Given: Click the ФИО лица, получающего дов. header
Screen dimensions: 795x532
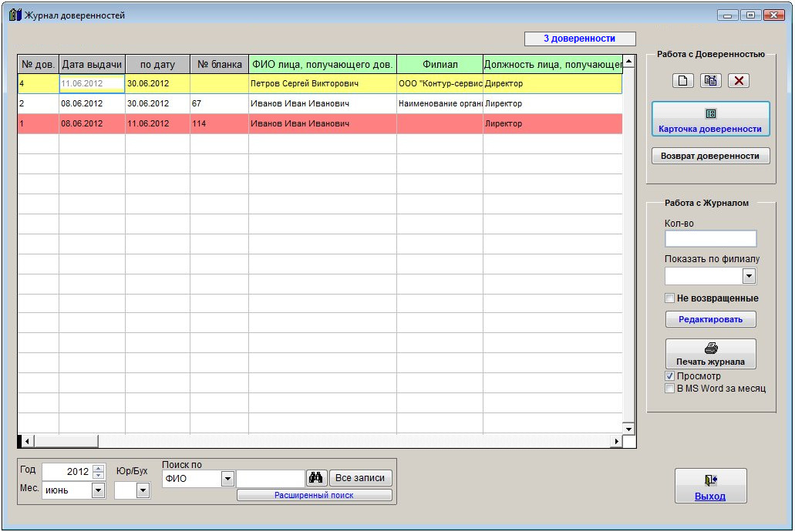Looking at the screenshot, I should (322, 65).
